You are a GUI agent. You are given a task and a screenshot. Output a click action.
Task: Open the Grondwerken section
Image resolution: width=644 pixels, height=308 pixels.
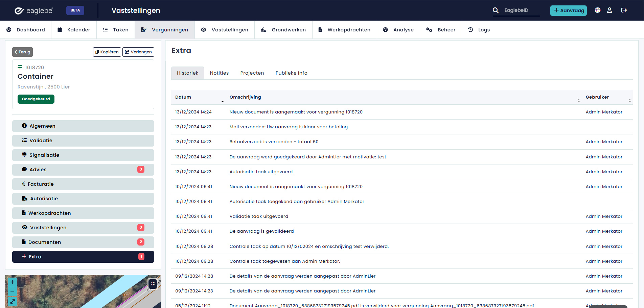point(283,30)
